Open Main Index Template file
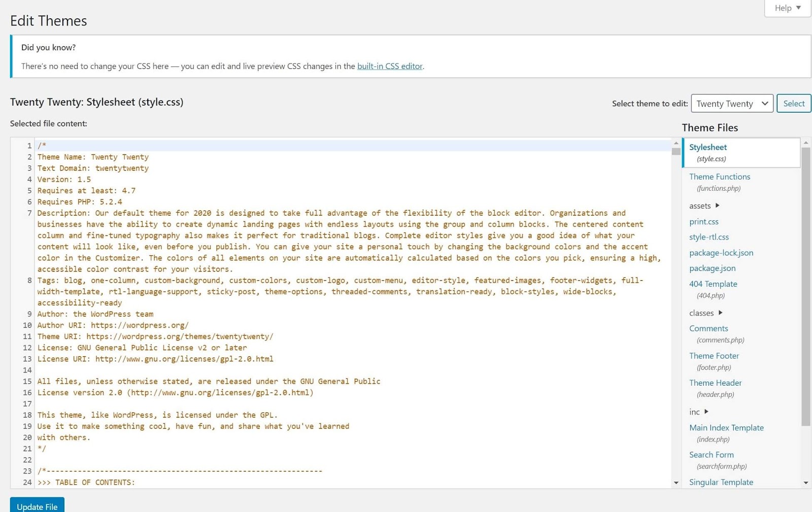 726,428
